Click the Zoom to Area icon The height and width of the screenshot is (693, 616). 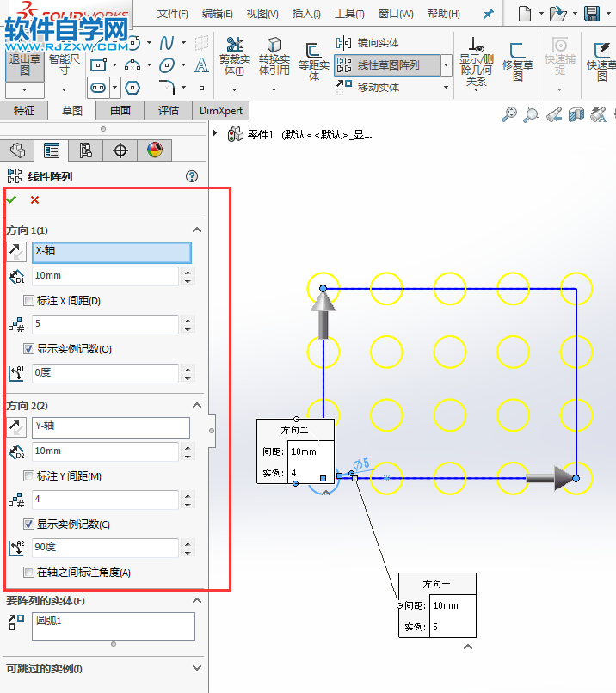[532, 114]
